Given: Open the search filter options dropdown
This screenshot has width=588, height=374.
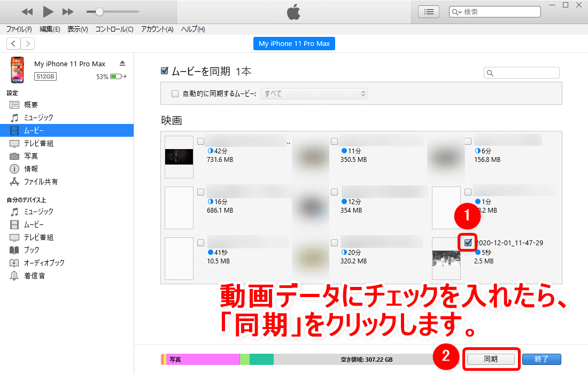Looking at the screenshot, I should coord(459,11).
